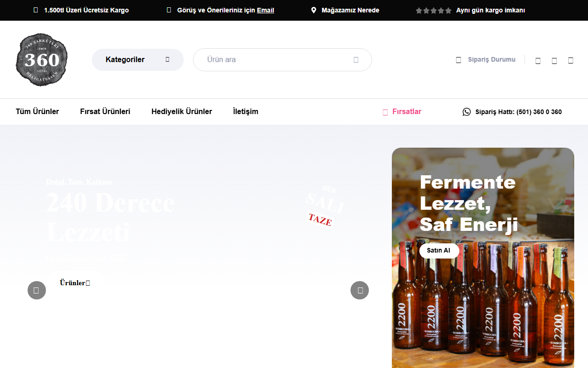Go to previous slide in the carousel

[37, 290]
